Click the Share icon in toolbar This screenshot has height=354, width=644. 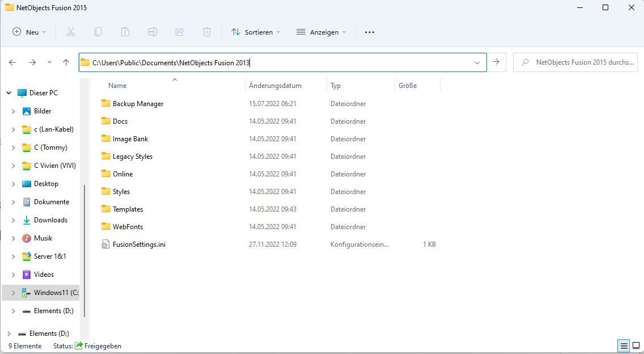click(x=180, y=32)
